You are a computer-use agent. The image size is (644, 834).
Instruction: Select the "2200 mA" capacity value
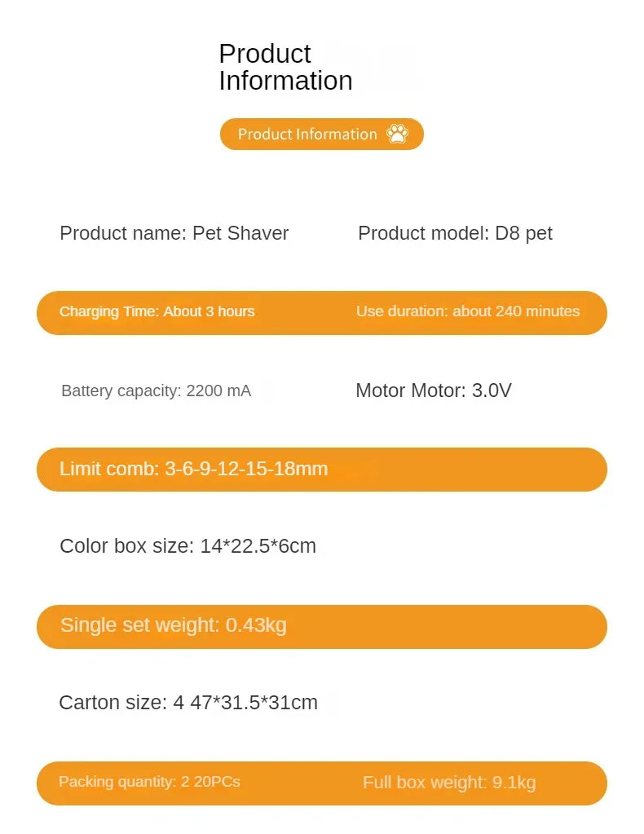point(218,391)
